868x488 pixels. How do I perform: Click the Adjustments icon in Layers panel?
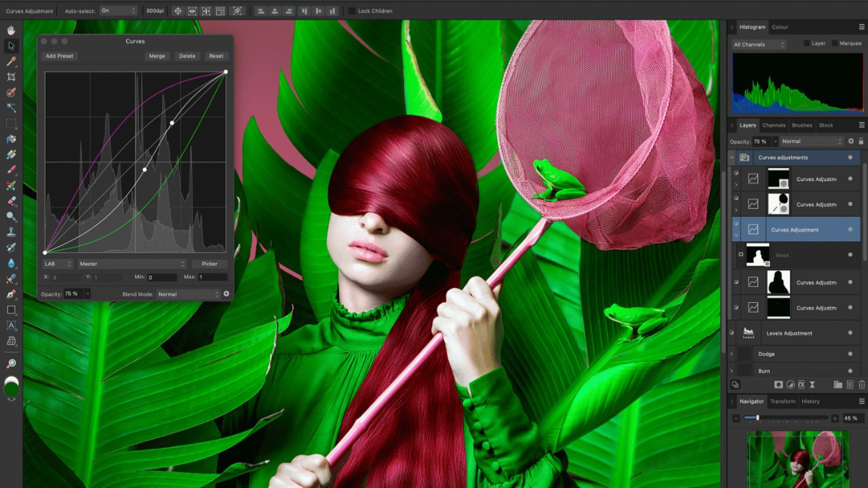(790, 384)
